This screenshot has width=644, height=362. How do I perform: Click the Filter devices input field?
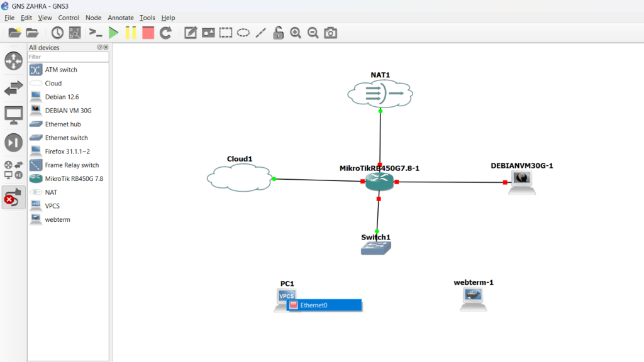point(68,57)
